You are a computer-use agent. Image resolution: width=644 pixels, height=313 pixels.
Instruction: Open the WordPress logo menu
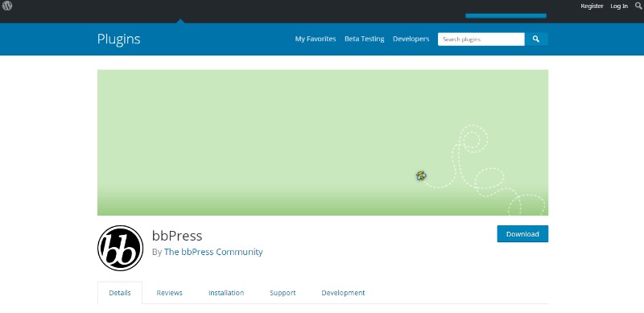(7, 6)
